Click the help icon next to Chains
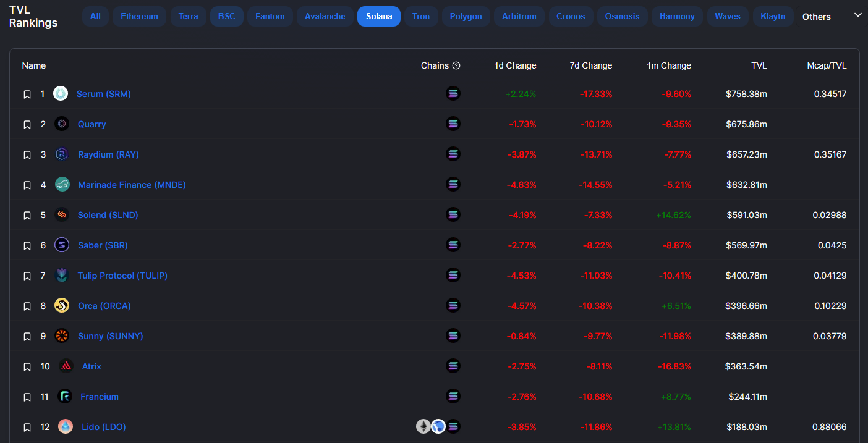This screenshot has height=443, width=868. (456, 65)
